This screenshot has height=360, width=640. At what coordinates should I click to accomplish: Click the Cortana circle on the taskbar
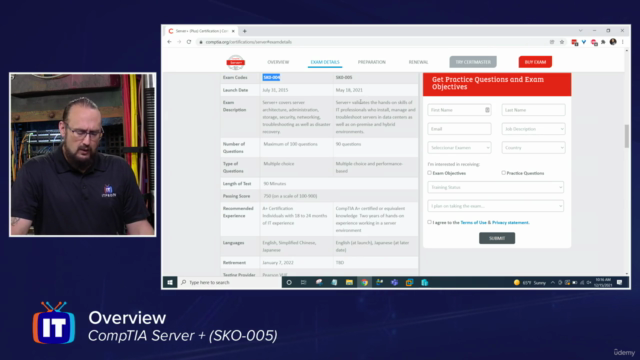click(x=289, y=282)
